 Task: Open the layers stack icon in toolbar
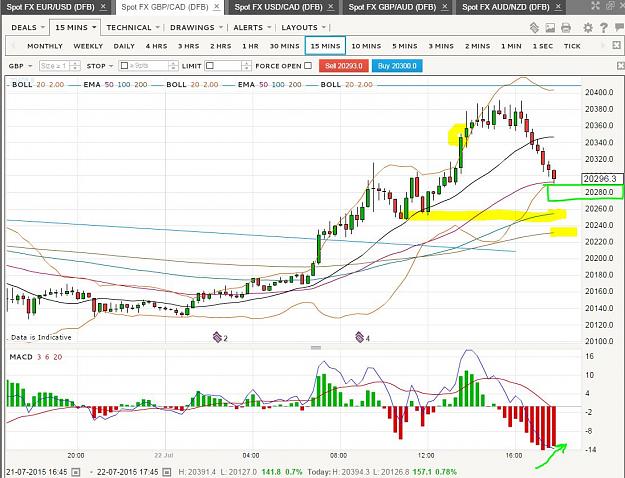[534, 28]
